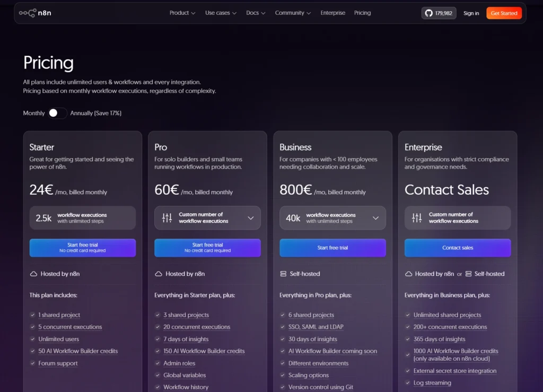The height and width of the screenshot is (392, 543).
Task: Click checkmark next to 1 shared project
Action: [32, 315]
